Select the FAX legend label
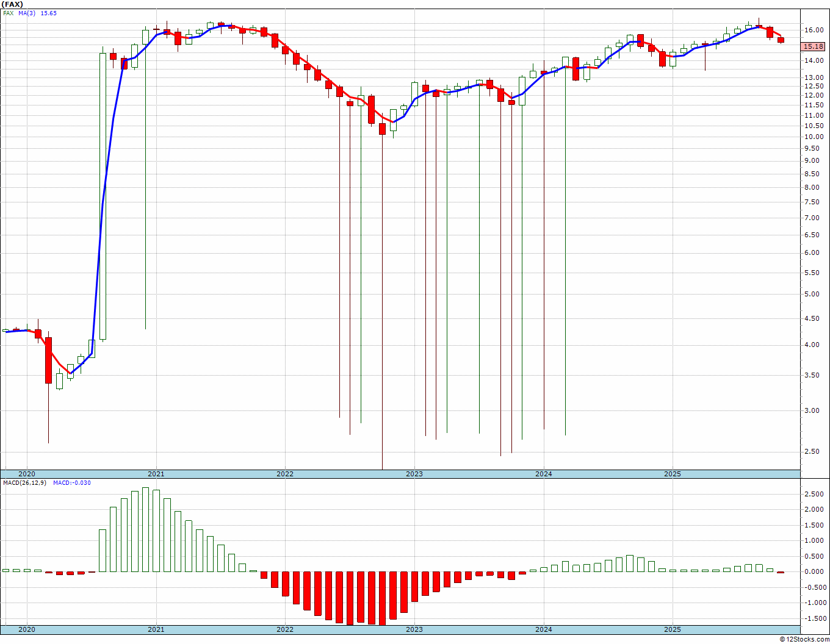This screenshot has height=644, width=830. tap(9, 13)
